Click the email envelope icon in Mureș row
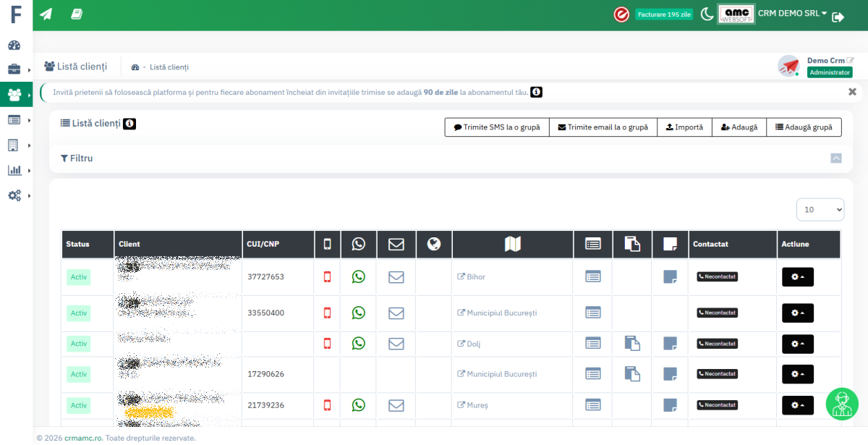 pyautogui.click(x=396, y=405)
